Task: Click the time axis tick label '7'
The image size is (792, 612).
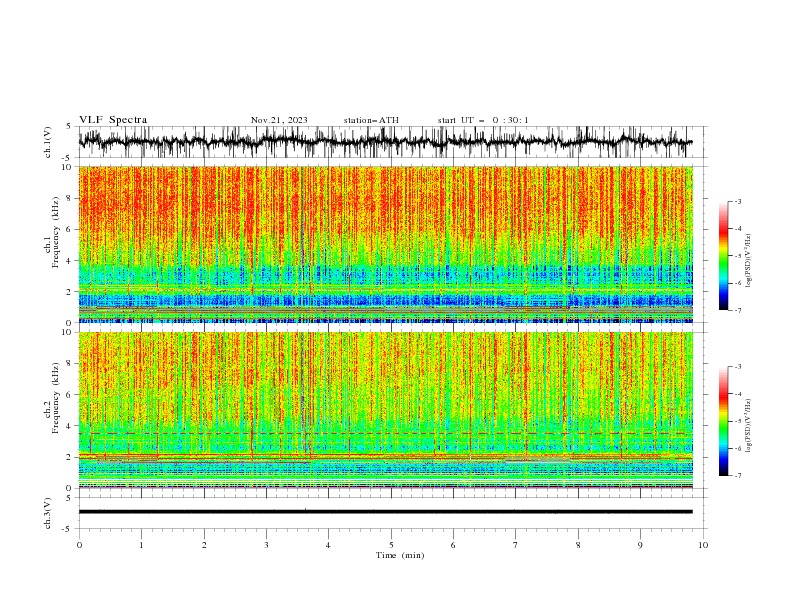Action: click(516, 545)
